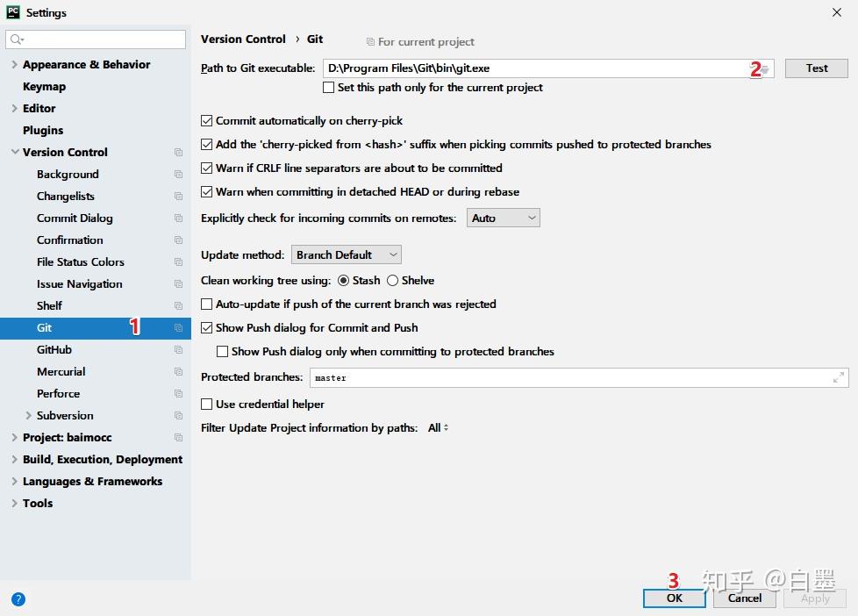
Task: Click the Help question mark icon
Action: [18, 599]
